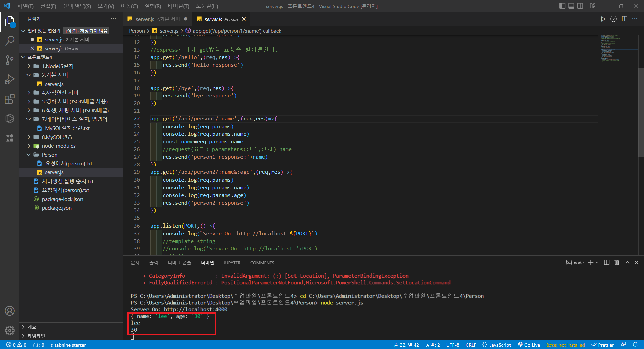
Task: Click the localhost link on line 37
Action: [x=275, y=234]
